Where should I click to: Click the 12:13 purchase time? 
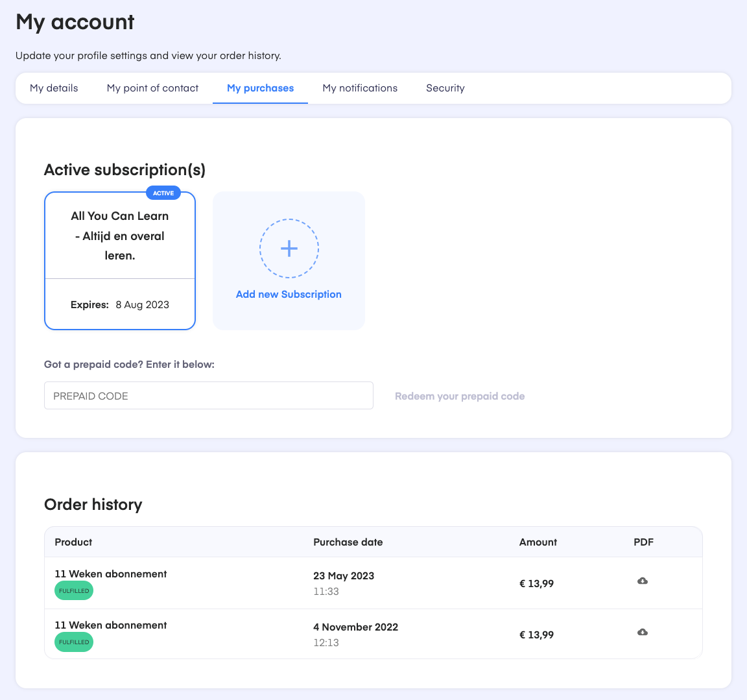pyautogui.click(x=326, y=643)
